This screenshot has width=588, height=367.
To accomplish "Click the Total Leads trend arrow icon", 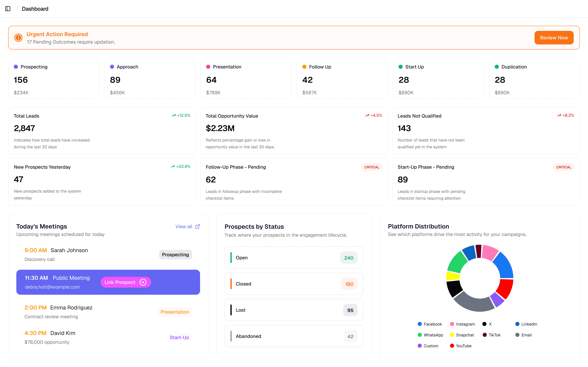I will [174, 116].
